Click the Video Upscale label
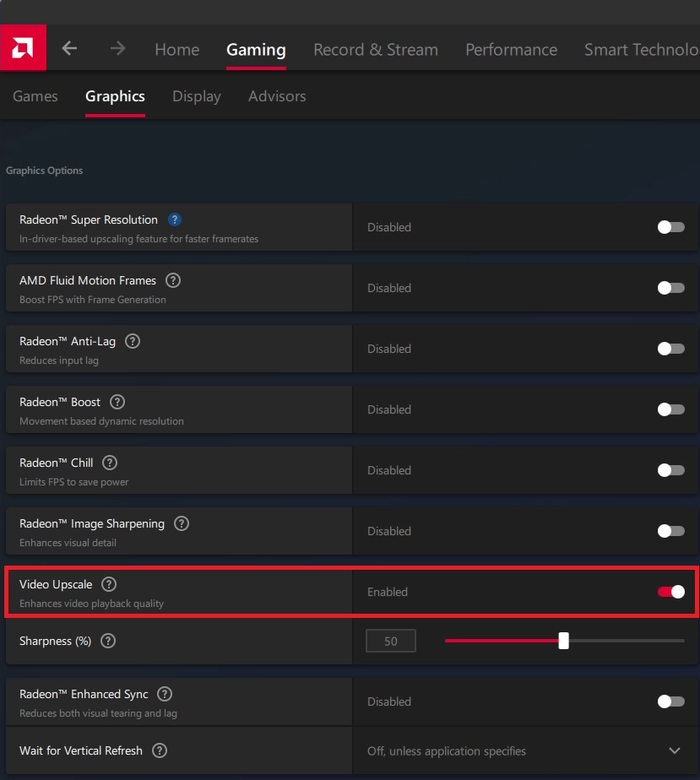This screenshot has width=700, height=780. coord(56,584)
